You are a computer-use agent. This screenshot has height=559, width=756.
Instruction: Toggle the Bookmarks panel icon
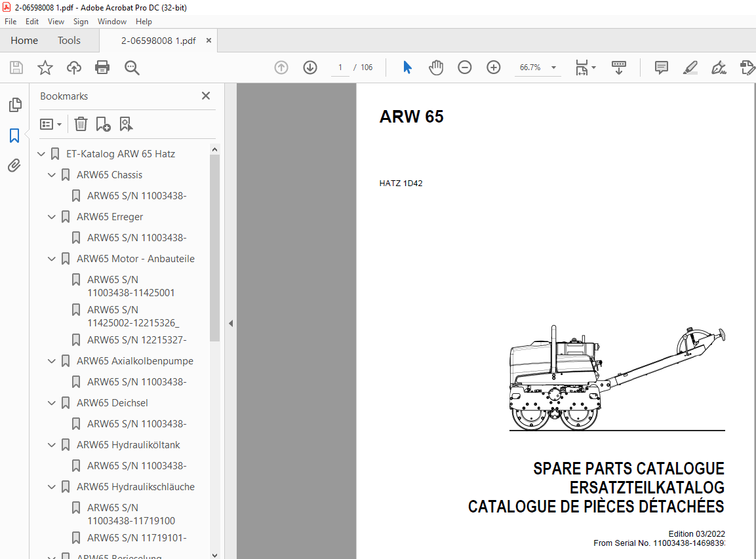[14, 136]
